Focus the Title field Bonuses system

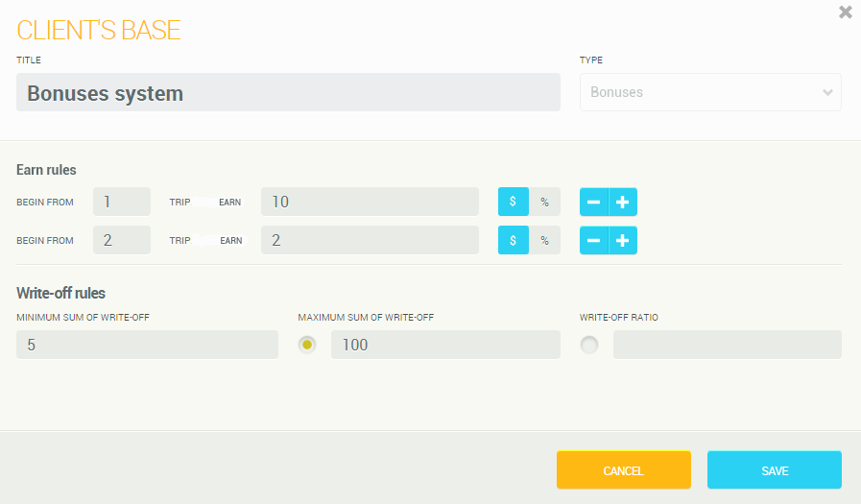coord(288,93)
